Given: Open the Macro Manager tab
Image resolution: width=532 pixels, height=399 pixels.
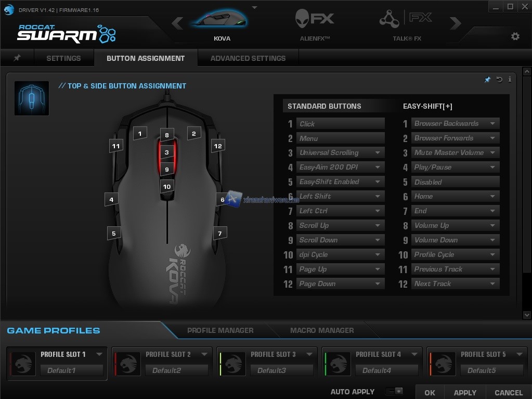Looking at the screenshot, I should pos(321,330).
